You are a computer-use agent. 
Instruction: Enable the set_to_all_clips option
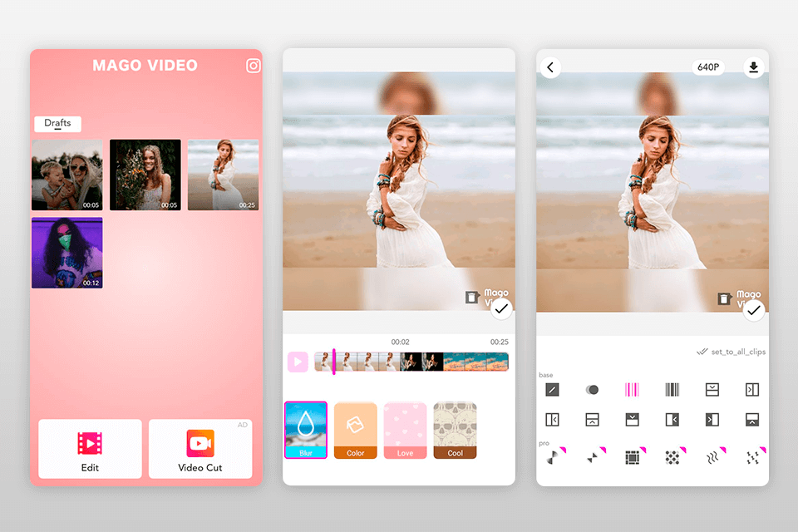[x=732, y=351]
